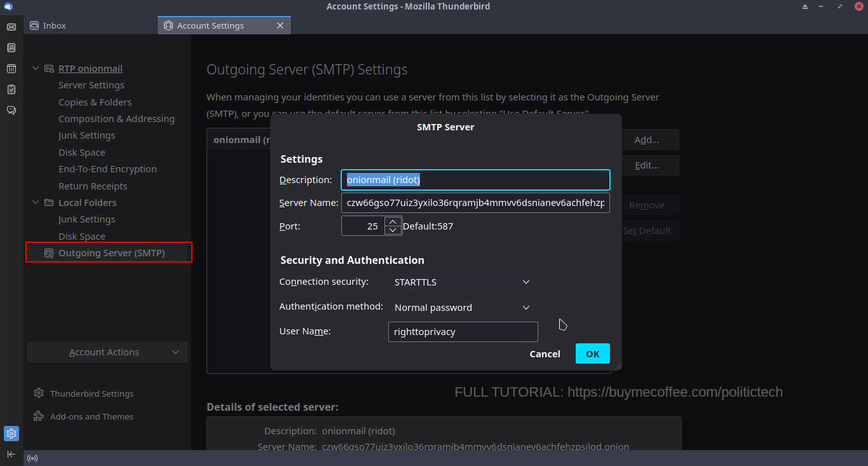Image resolution: width=868 pixels, height=466 pixels.
Task: Click Cancel in the SMTP Server dialog
Action: click(x=545, y=353)
